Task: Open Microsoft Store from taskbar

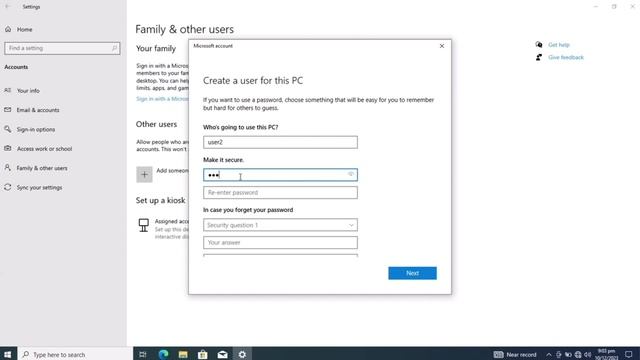Action: pos(202,354)
